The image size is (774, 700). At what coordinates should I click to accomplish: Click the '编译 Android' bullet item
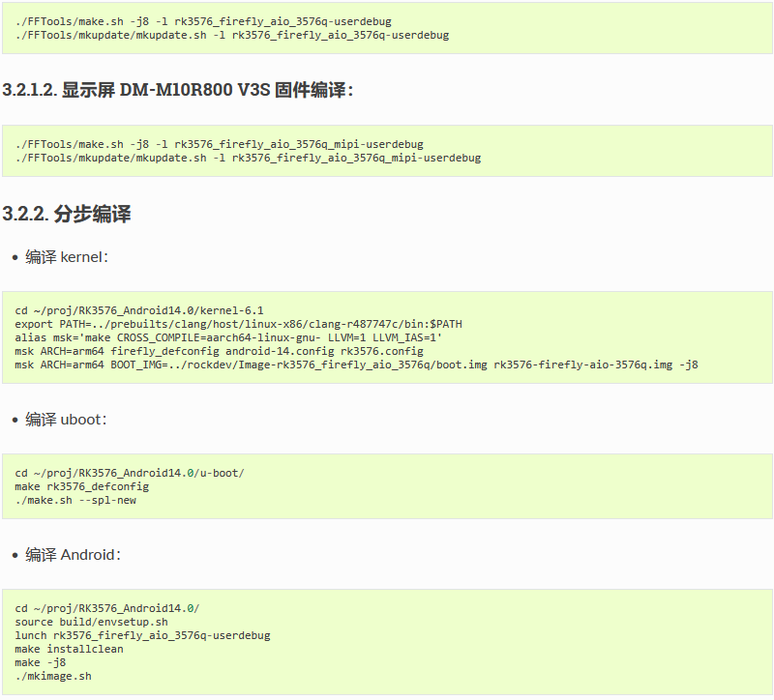74,555
